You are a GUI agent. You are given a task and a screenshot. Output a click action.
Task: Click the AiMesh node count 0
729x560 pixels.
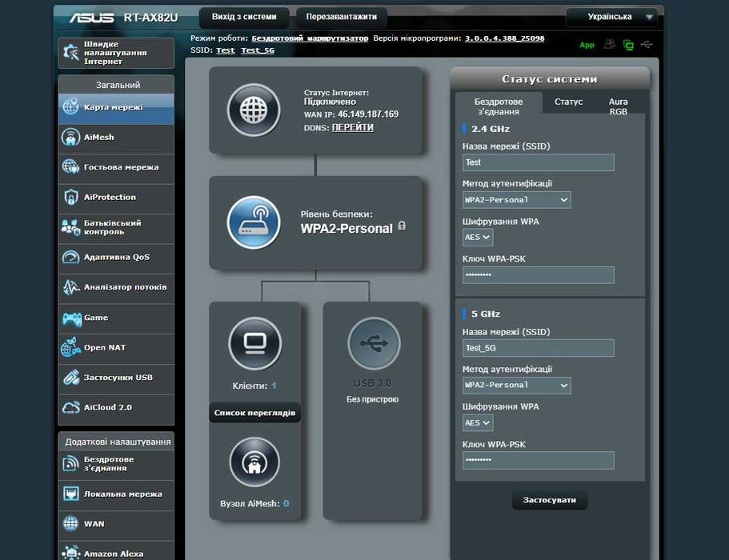286,503
